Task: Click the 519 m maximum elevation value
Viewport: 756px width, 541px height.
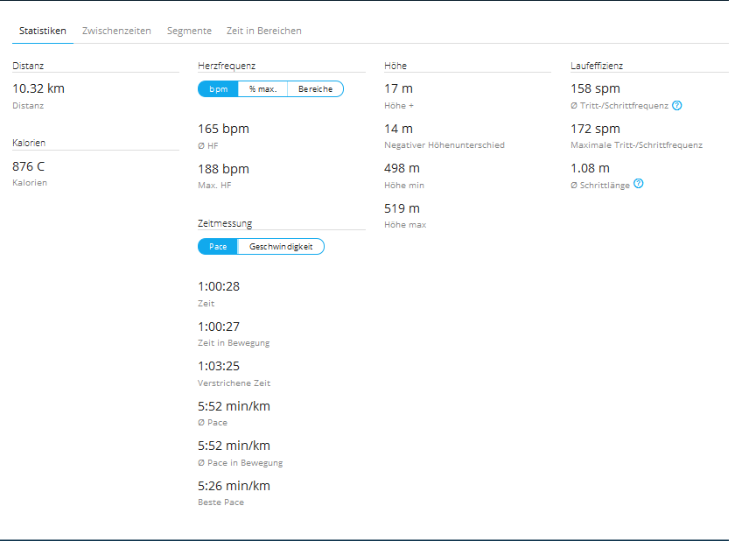Action: [x=402, y=208]
